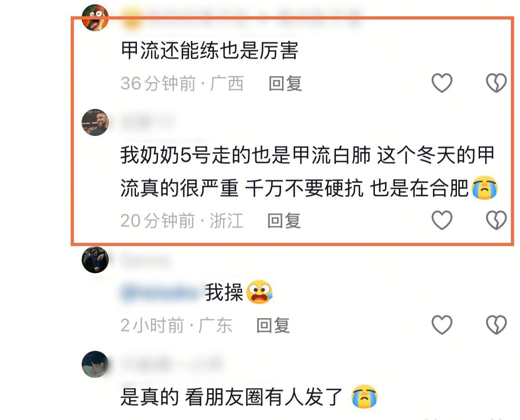Like the 我奶奶5号走的 comment
Viewport: 520px width, 420px height.
tap(442, 220)
